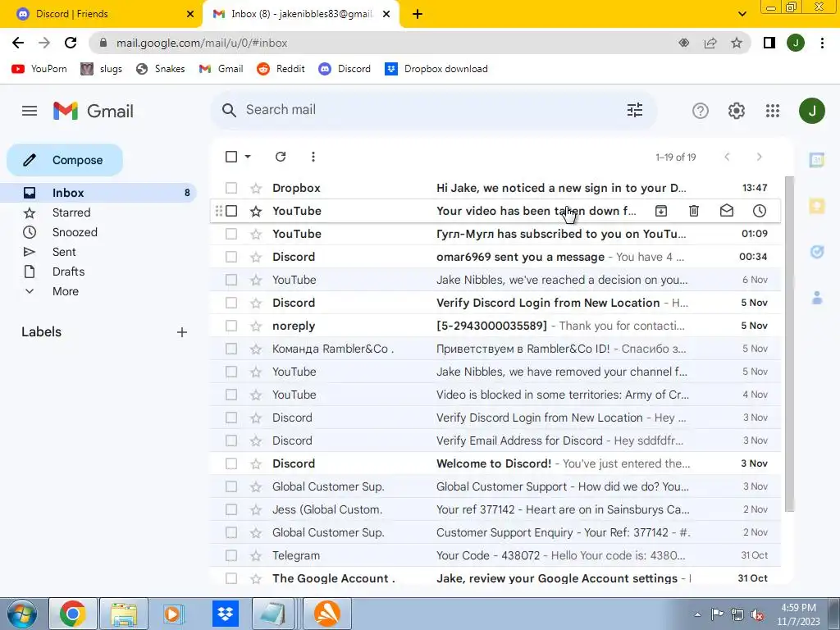
Task: Tick checkbox for Rambler&Co email
Action: (231, 349)
